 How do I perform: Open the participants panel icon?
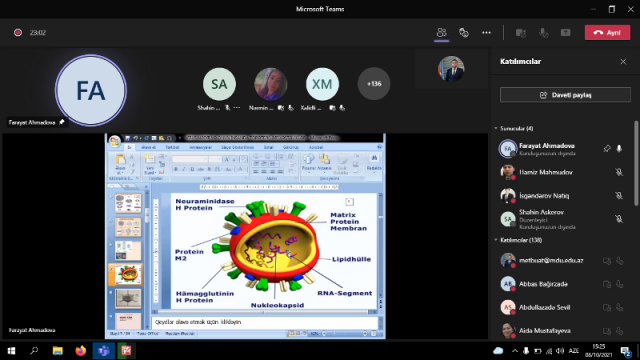[x=441, y=32]
